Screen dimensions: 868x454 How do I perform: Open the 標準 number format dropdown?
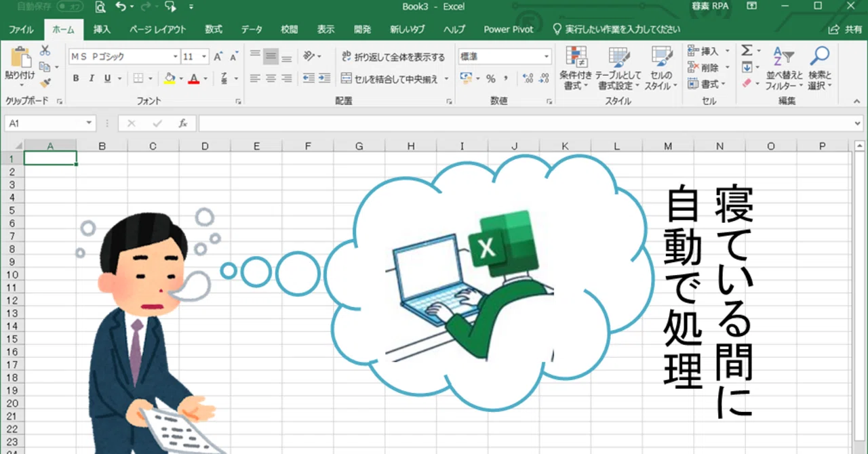pos(547,57)
